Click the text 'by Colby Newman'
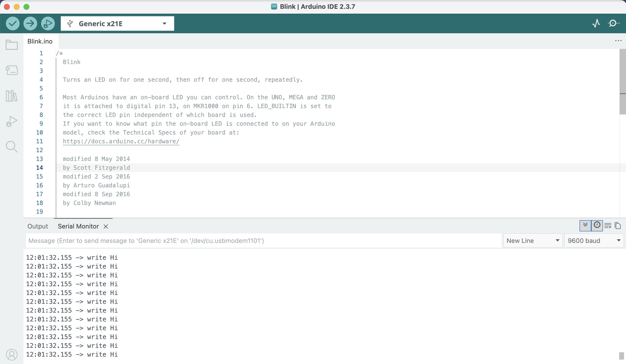 click(89, 203)
